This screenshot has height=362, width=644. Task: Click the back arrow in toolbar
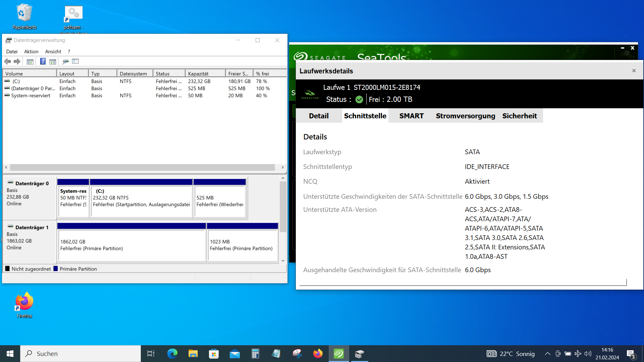(x=7, y=61)
